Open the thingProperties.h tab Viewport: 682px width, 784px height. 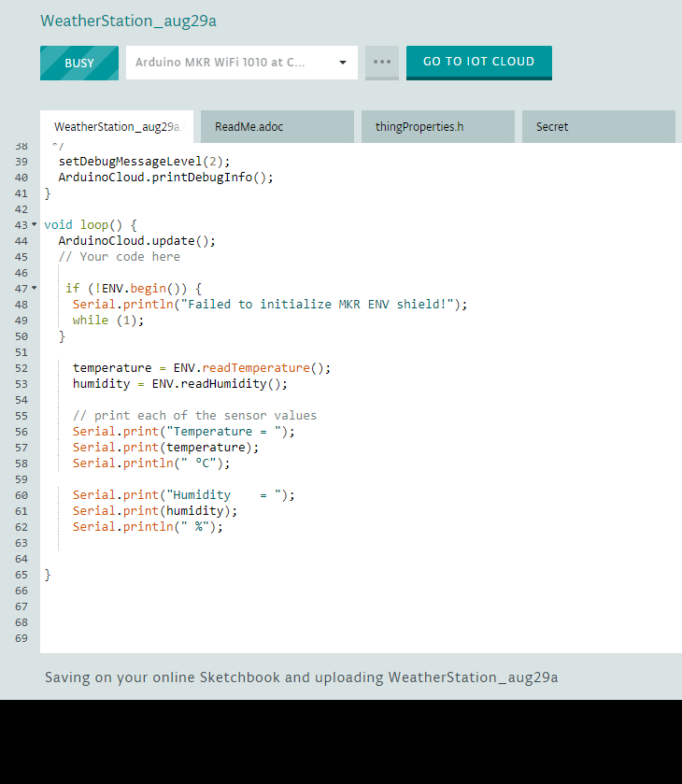437,127
